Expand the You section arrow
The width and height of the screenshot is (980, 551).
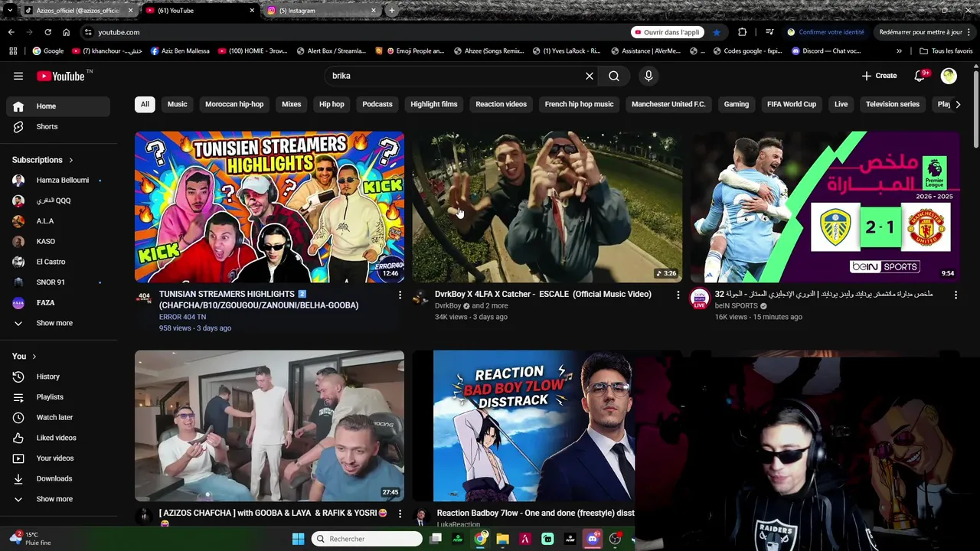(34, 357)
